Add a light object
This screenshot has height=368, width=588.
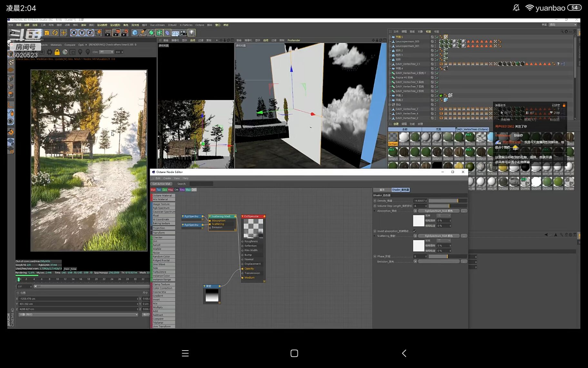coord(192,33)
